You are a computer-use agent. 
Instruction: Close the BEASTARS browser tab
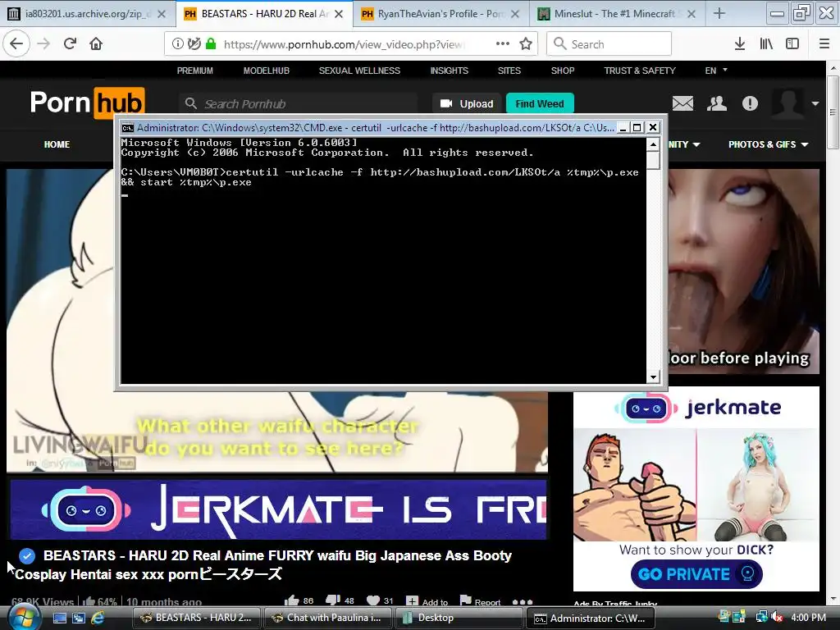click(x=339, y=14)
